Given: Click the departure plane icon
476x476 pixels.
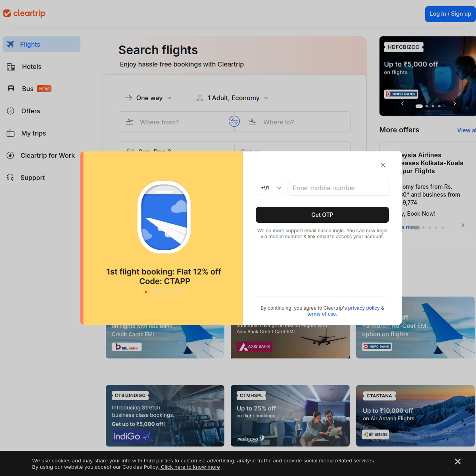Looking at the screenshot, I should click(x=130, y=122).
